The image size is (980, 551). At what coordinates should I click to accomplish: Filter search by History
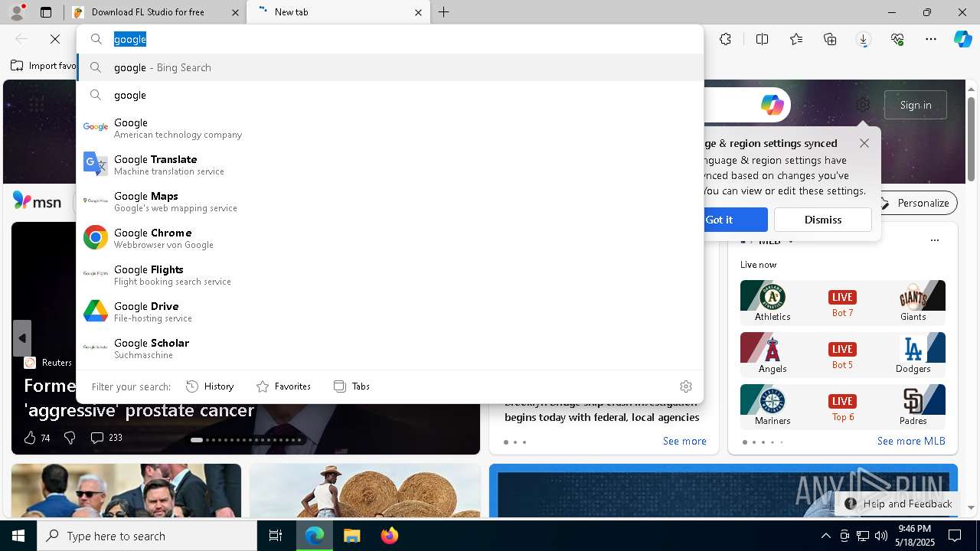pos(210,386)
